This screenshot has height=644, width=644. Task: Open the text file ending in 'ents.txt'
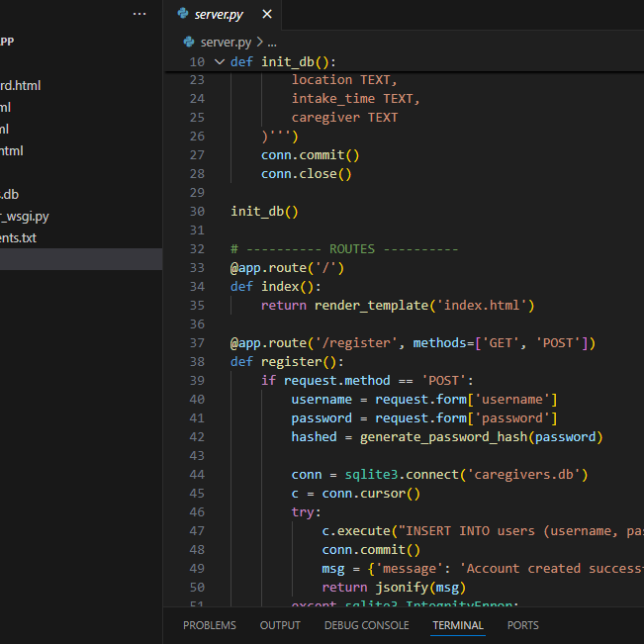(19, 238)
